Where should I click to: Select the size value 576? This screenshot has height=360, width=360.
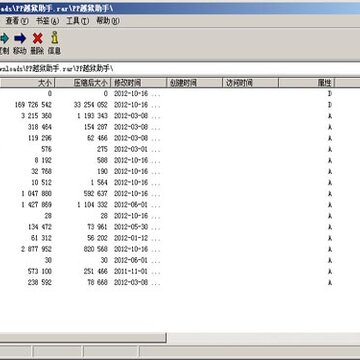(46, 149)
